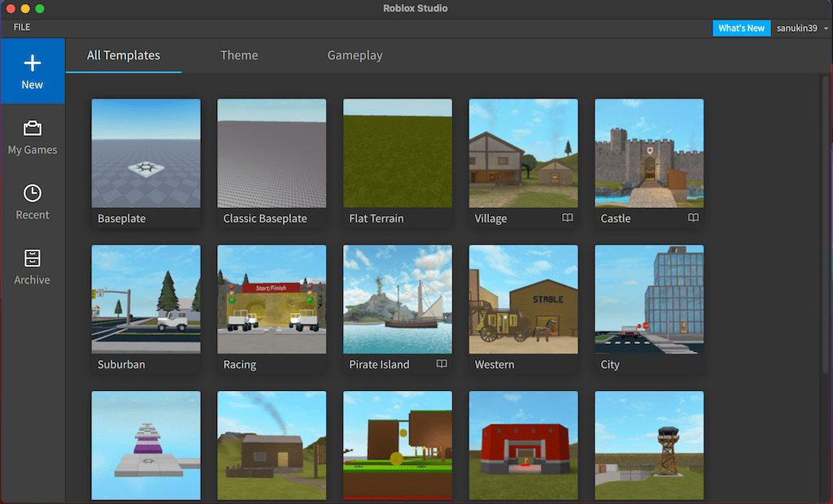Click the book icon on Castle template
Screen dimensions: 833x504
(693, 218)
